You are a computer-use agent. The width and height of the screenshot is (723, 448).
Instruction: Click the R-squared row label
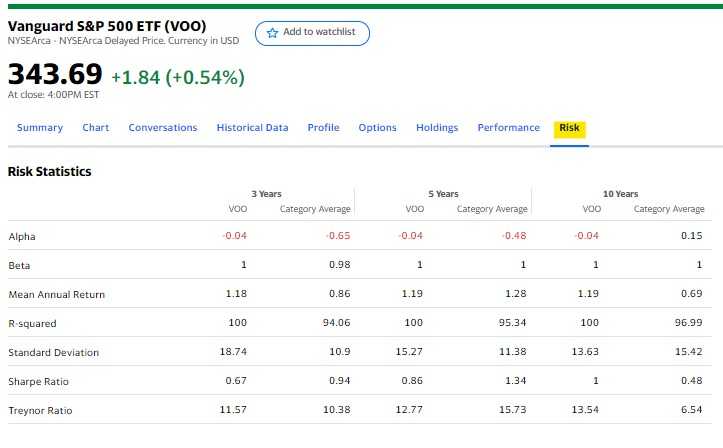(32, 324)
